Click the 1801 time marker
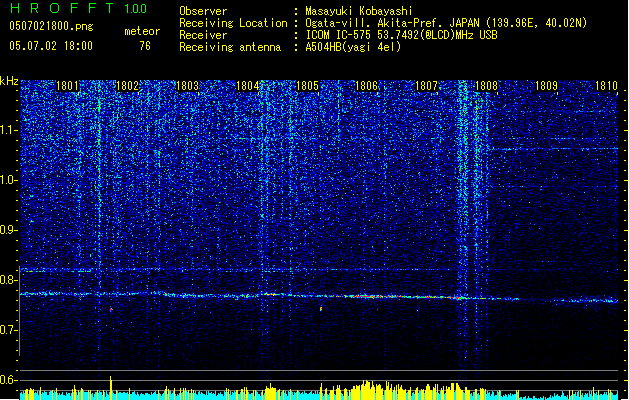Image resolution: width=629 pixels, height=400 pixels. (x=67, y=86)
